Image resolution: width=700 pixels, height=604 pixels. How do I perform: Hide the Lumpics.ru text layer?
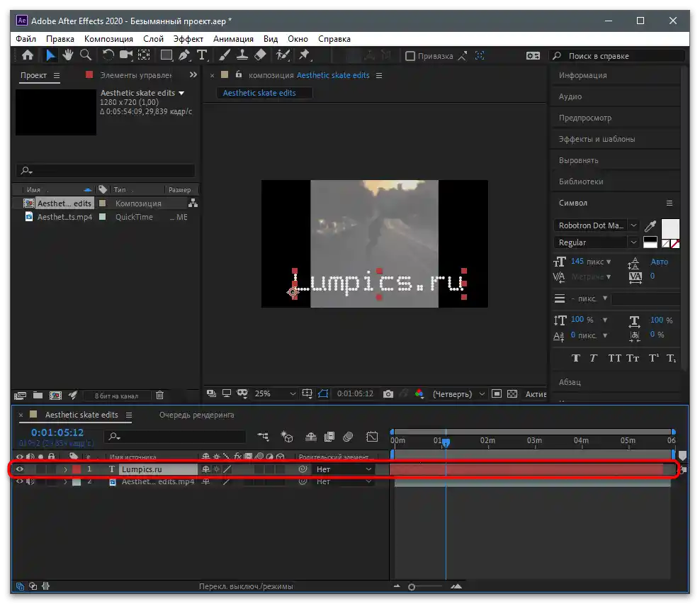click(20, 469)
